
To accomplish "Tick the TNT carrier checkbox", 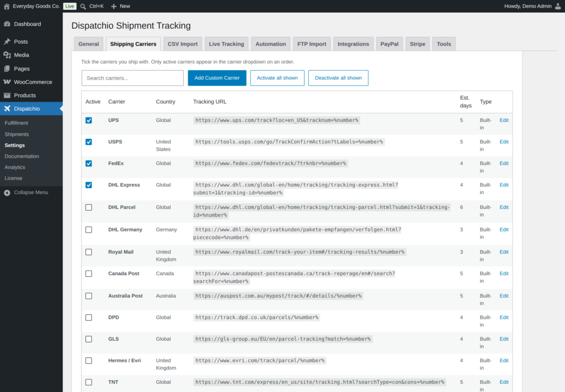I will pos(89,382).
